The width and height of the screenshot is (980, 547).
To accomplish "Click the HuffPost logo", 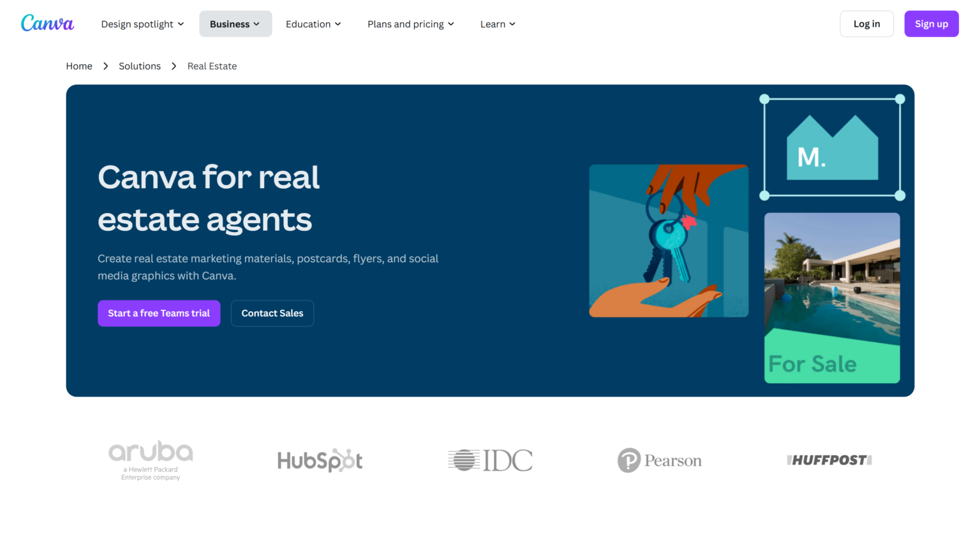I will (x=829, y=460).
